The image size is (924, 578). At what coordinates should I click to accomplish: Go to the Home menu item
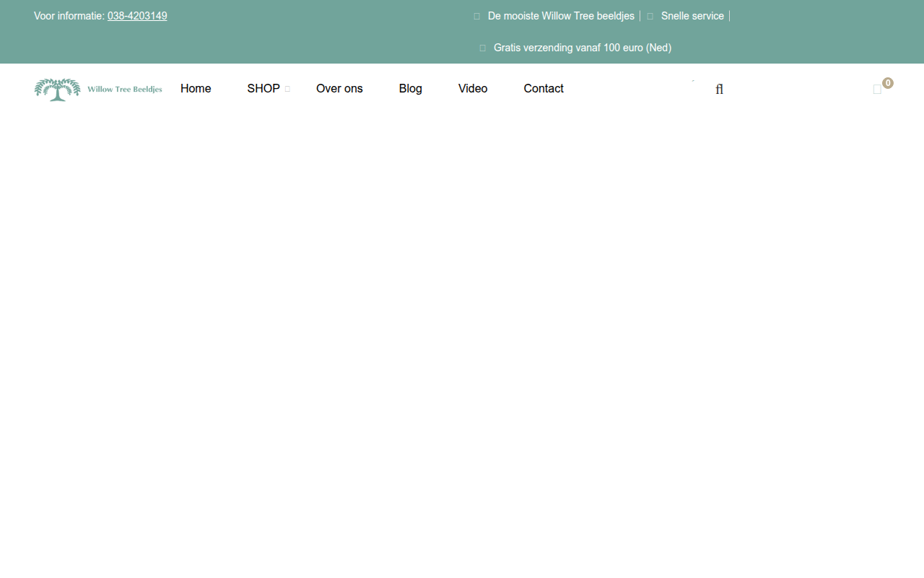pyautogui.click(x=196, y=88)
